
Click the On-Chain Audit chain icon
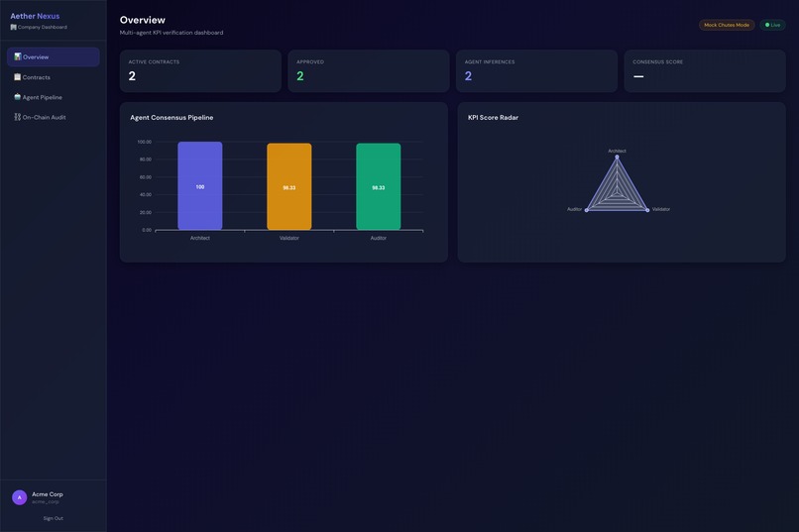click(17, 117)
